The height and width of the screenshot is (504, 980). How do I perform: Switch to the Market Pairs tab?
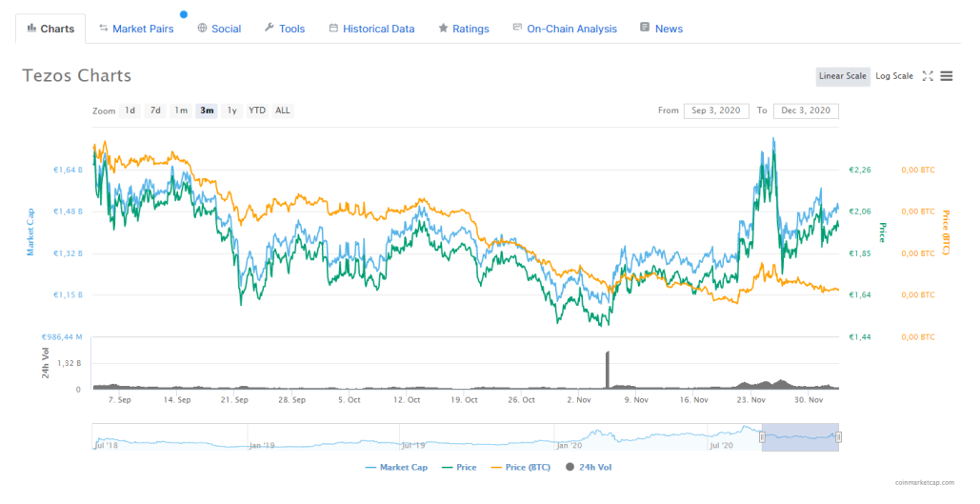click(x=136, y=29)
